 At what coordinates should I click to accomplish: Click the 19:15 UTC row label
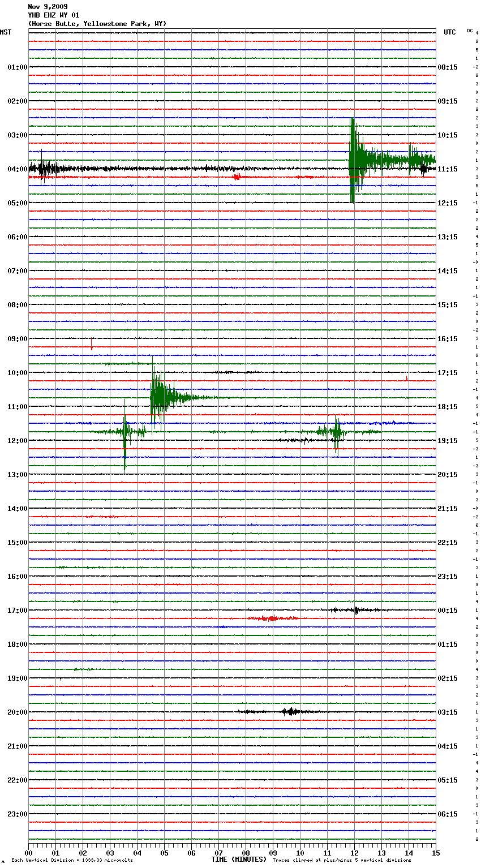[x=448, y=441]
